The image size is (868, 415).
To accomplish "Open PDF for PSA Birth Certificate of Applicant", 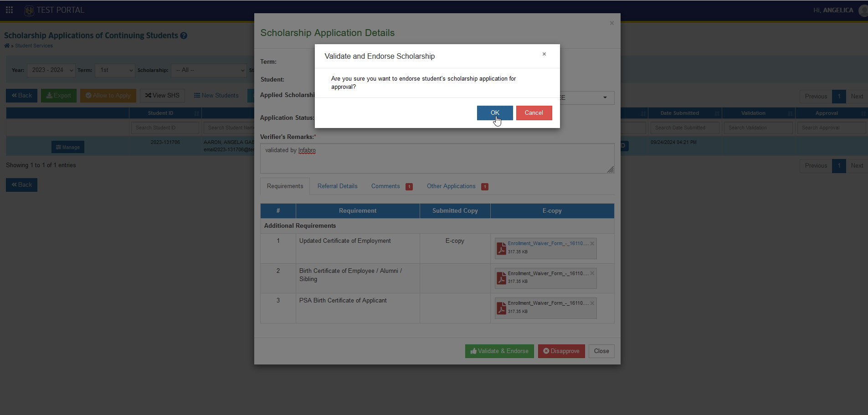I will click(x=548, y=303).
